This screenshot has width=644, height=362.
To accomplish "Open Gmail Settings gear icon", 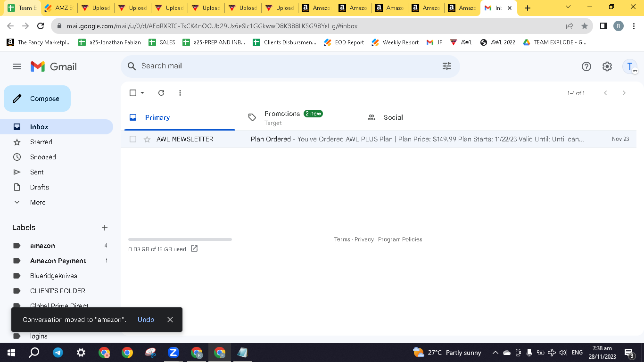I will click(x=607, y=66).
